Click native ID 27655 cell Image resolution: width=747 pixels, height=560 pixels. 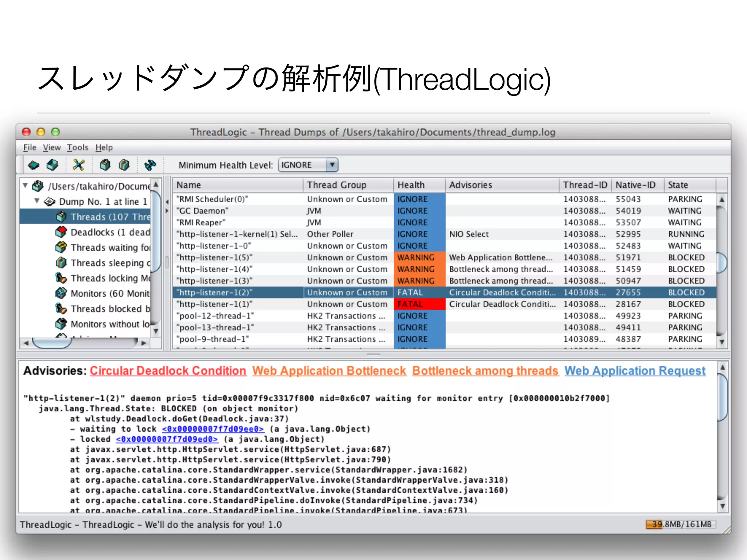(x=638, y=292)
